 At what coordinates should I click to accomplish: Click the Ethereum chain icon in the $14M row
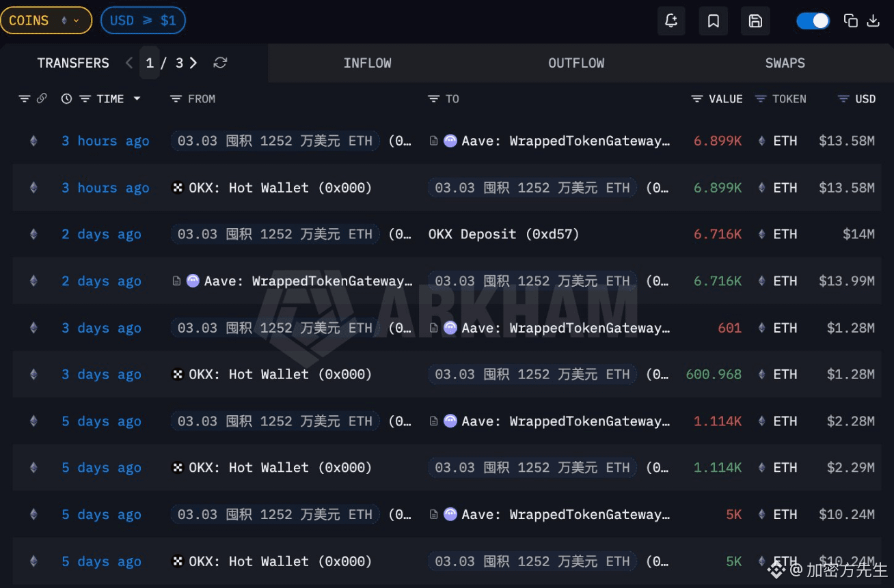[33, 234]
